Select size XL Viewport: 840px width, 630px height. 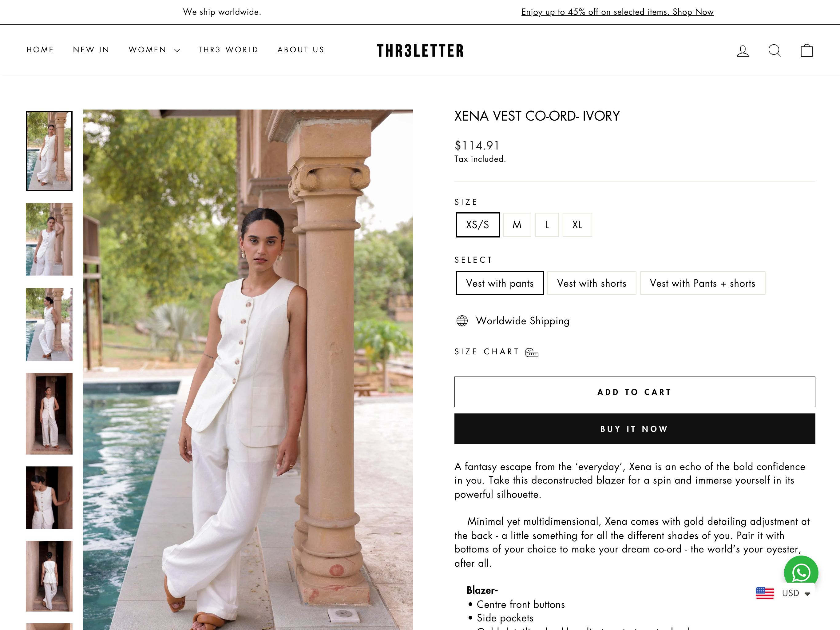click(x=577, y=225)
